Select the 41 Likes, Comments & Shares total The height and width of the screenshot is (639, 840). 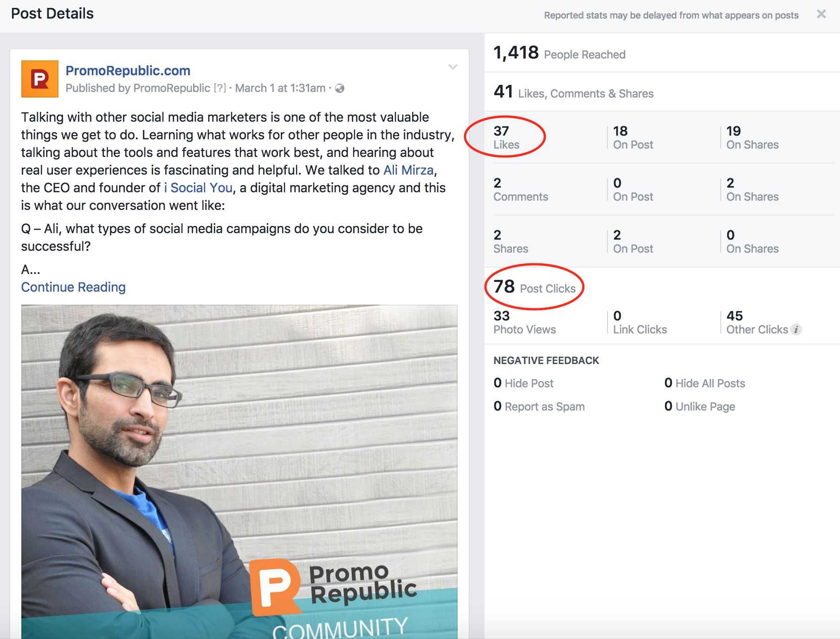pos(574,92)
